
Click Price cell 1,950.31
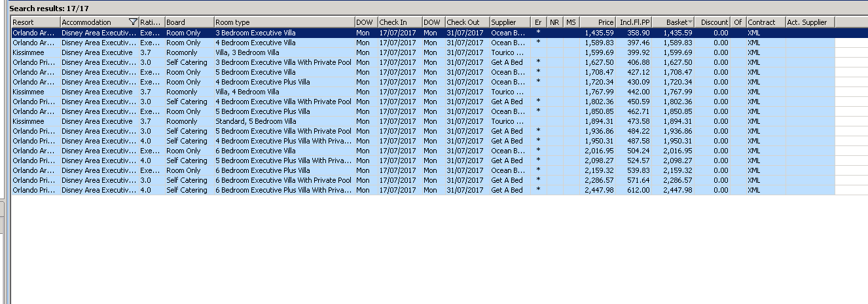click(x=598, y=141)
